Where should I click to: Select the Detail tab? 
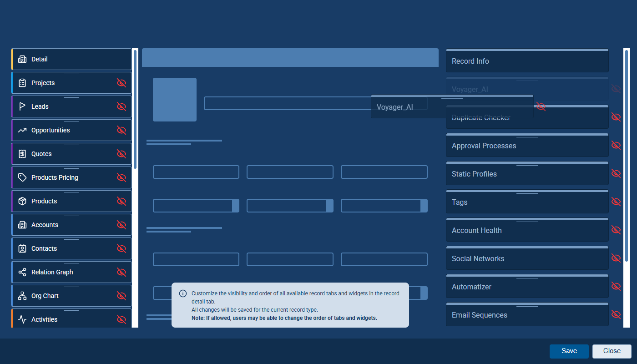click(x=71, y=59)
